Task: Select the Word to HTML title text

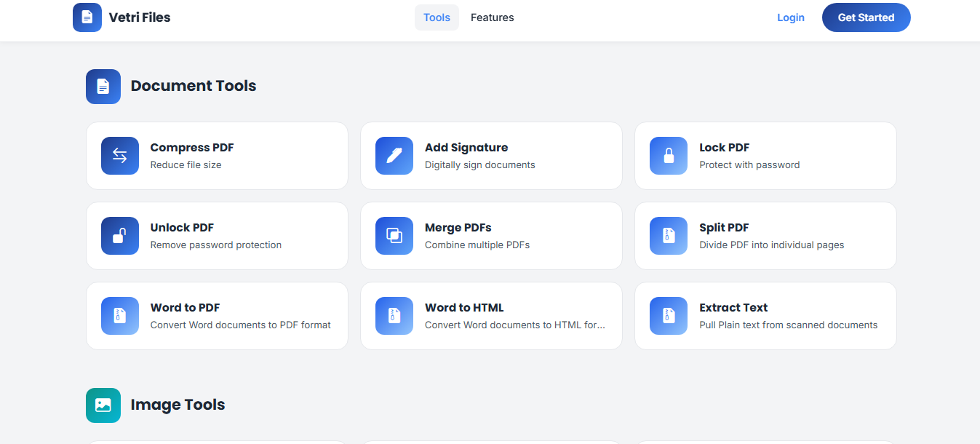Action: (x=464, y=307)
